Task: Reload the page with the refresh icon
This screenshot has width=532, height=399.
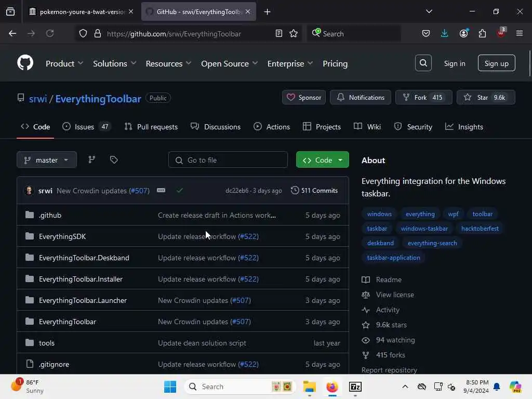Action: [x=50, y=34]
